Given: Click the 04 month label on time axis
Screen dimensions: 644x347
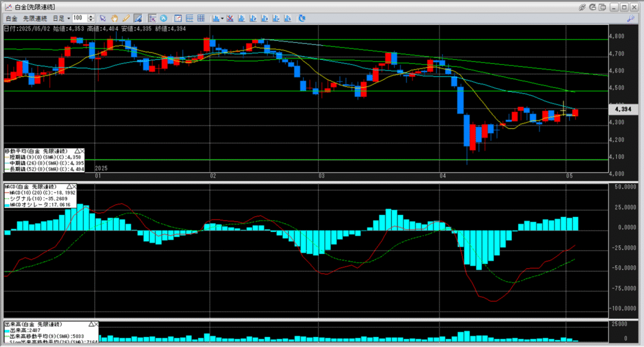Looking at the screenshot, I should click(442, 176).
